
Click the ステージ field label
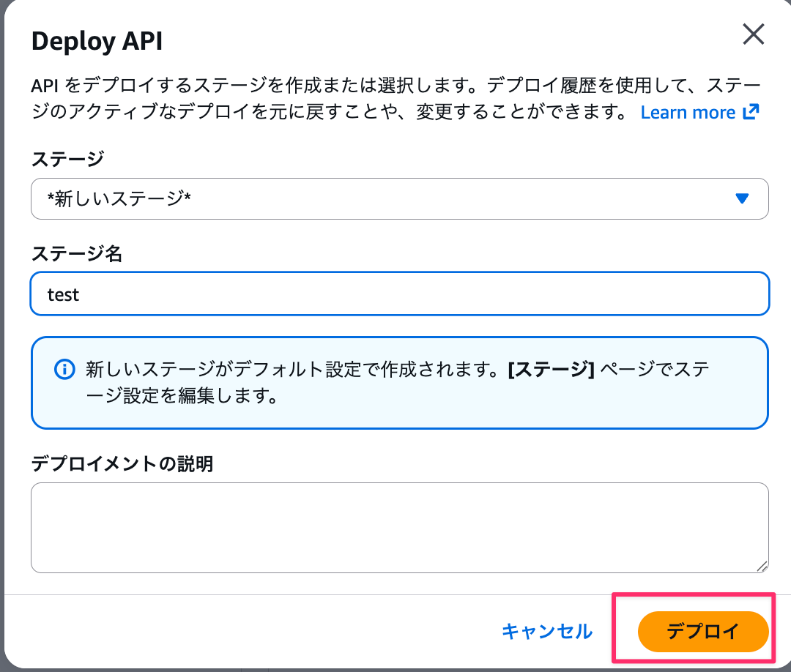(x=67, y=158)
